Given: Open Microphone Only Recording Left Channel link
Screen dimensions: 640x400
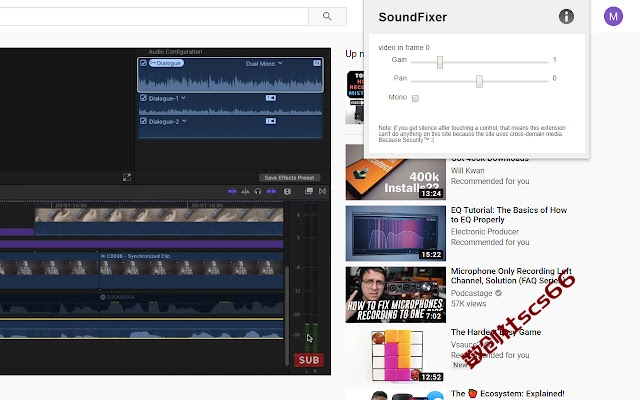Looking at the screenshot, I should [511, 276].
